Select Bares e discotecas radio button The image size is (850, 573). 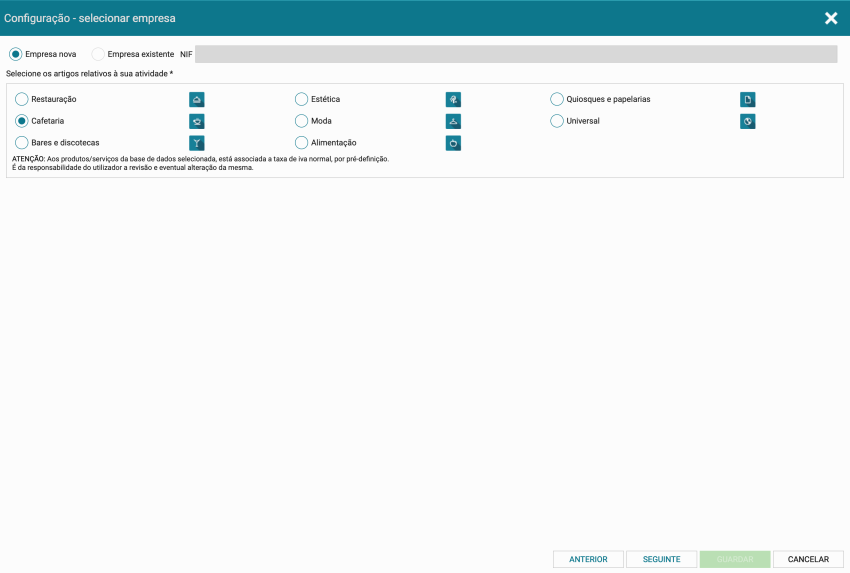click(x=22, y=143)
